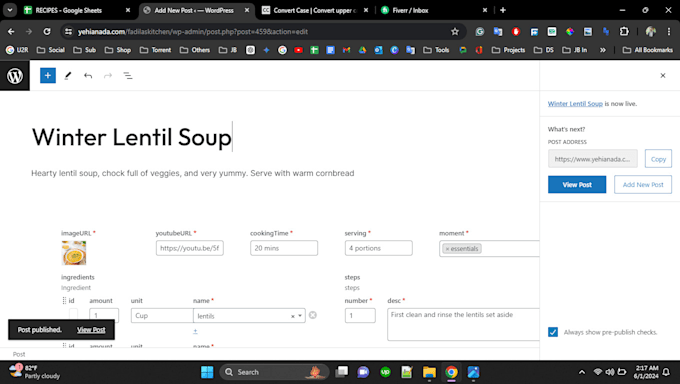
Task: Open Gmail bookmark icon
Action: (346, 50)
